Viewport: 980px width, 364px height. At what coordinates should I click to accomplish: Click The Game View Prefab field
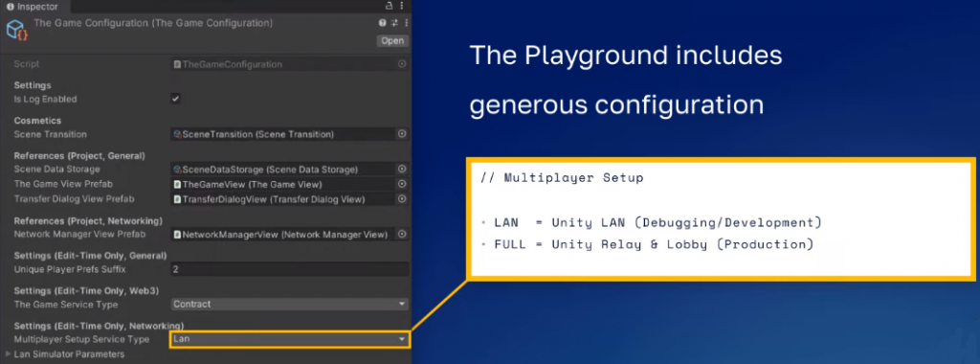click(x=283, y=184)
